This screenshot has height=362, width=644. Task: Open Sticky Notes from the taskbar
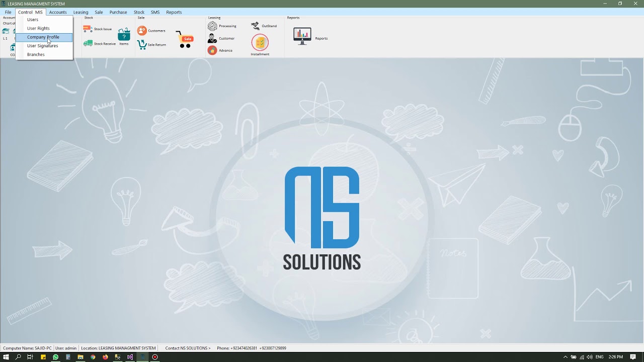click(43, 357)
